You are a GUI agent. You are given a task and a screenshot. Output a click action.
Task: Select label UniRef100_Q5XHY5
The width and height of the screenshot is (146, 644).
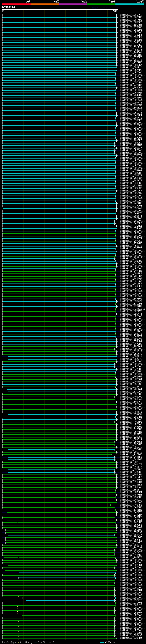pyautogui.click(x=131, y=118)
